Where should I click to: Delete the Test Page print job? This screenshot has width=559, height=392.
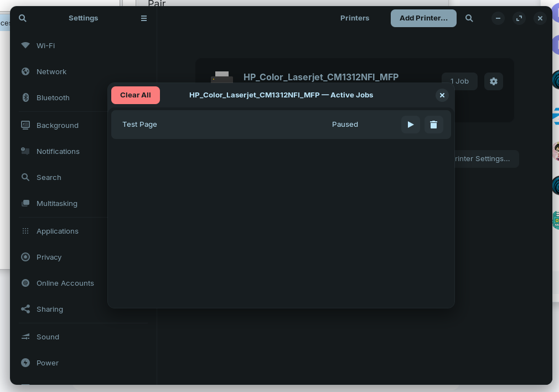coord(433,125)
